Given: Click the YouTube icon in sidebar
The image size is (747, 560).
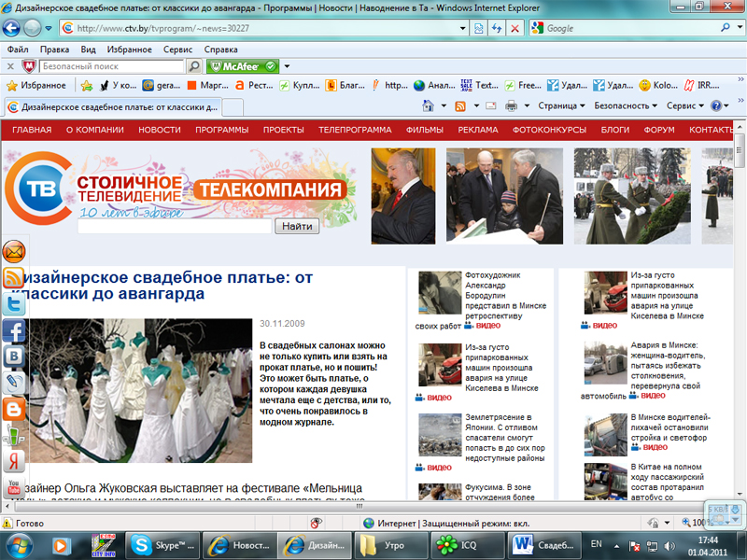Looking at the screenshot, I should click(x=14, y=486).
